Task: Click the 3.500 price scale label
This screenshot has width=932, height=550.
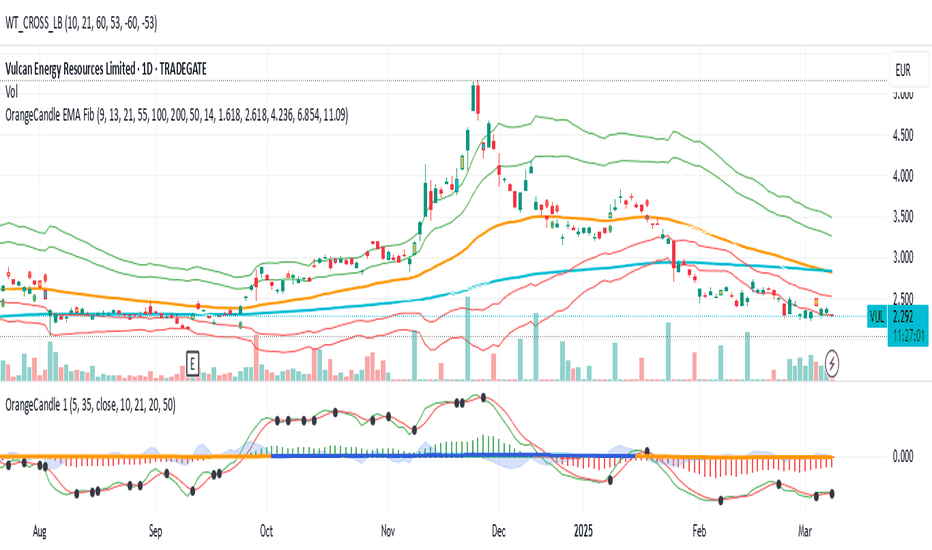Action: pos(903,216)
